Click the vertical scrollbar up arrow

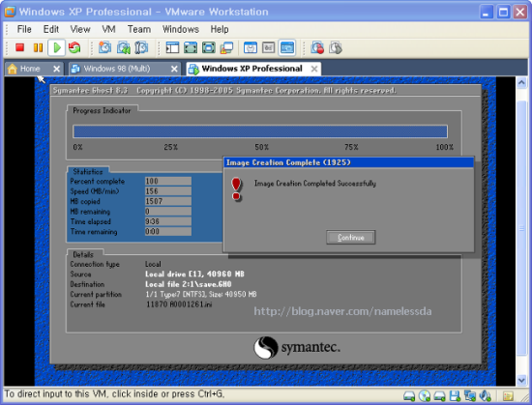(x=521, y=83)
